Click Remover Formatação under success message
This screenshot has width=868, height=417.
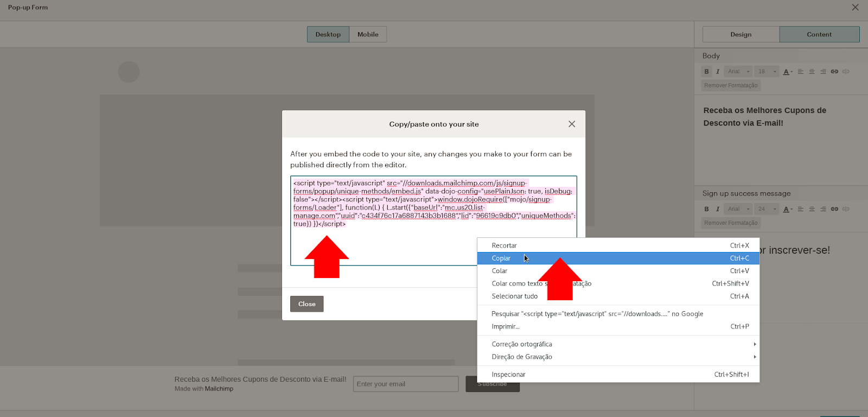(731, 223)
